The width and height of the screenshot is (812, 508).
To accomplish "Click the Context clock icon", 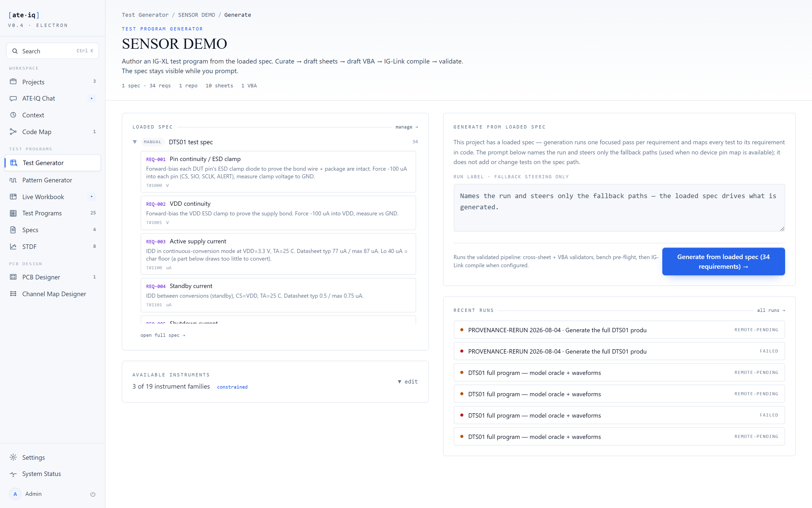I will (x=13, y=115).
